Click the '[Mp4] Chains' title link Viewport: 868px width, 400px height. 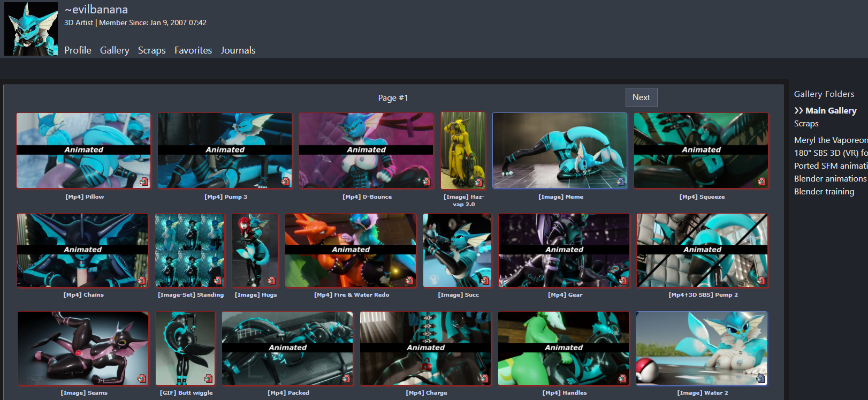83,295
